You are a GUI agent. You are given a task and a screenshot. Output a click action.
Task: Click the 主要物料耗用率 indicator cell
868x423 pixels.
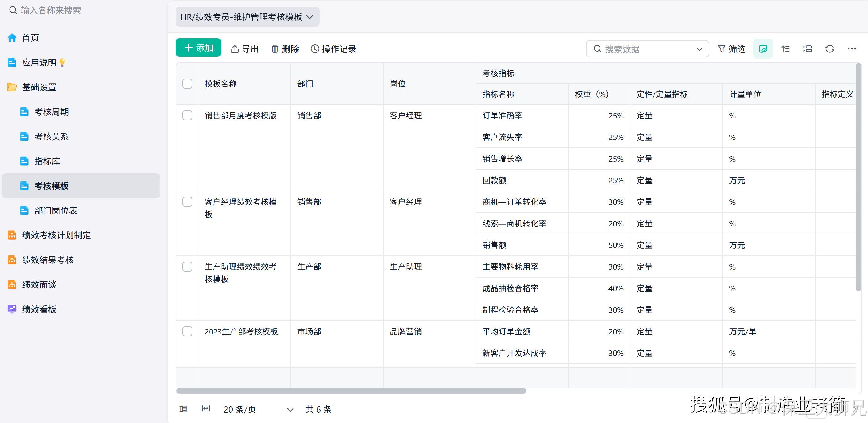[522, 267]
